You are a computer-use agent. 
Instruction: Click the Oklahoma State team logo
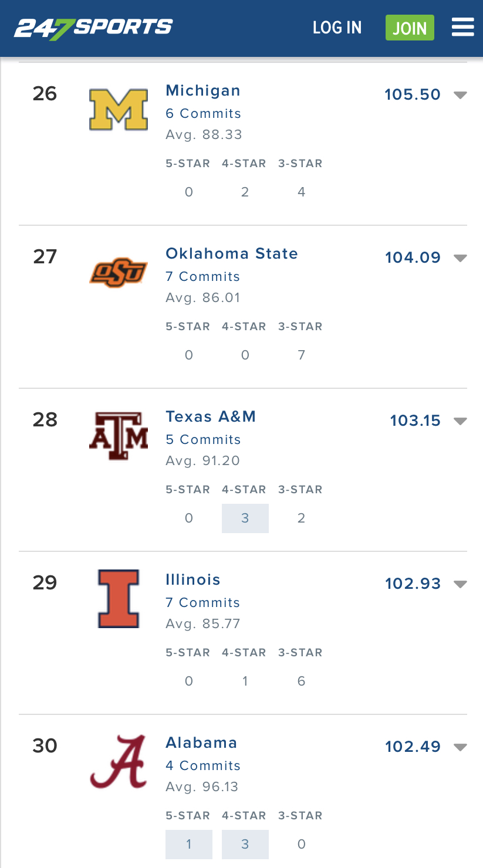[119, 273]
